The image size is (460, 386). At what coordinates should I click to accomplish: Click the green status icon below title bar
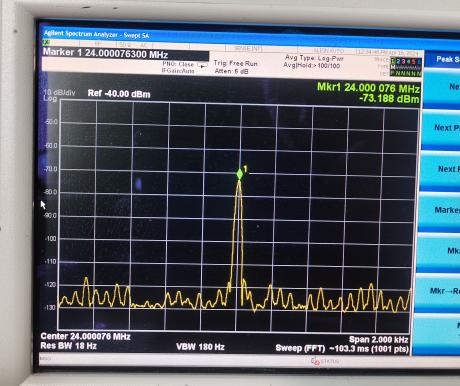46,42
